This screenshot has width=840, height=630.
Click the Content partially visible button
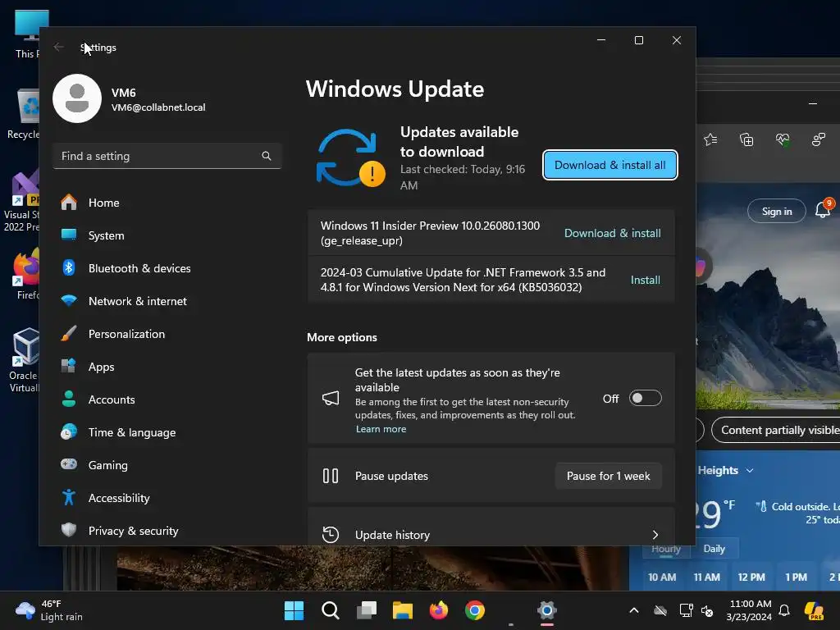pyautogui.click(x=776, y=430)
